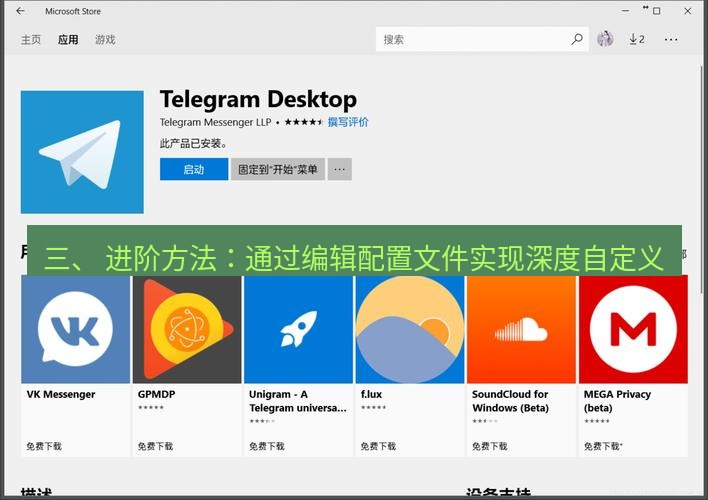Click MEGA Privacy (beta) title
This screenshot has width=708, height=500.
(617, 401)
